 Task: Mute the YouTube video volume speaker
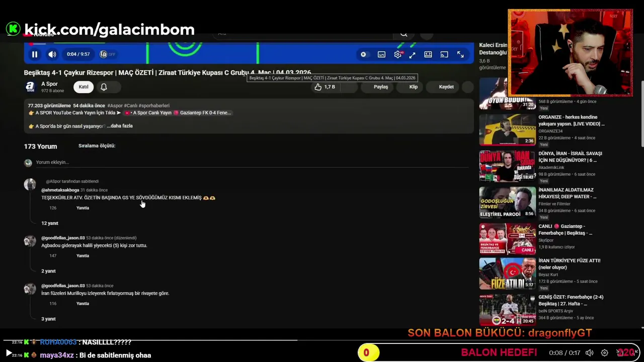[52, 54]
